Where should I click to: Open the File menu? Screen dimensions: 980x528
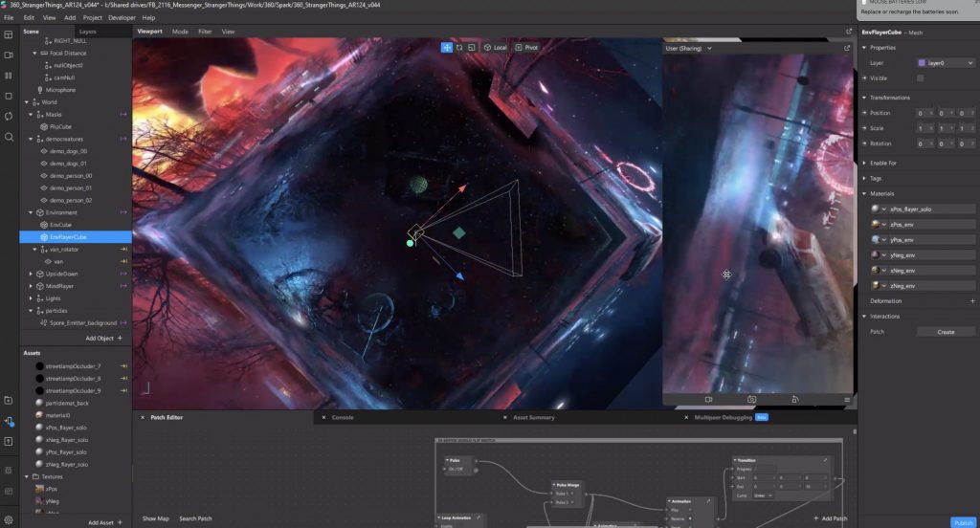pyautogui.click(x=9, y=17)
